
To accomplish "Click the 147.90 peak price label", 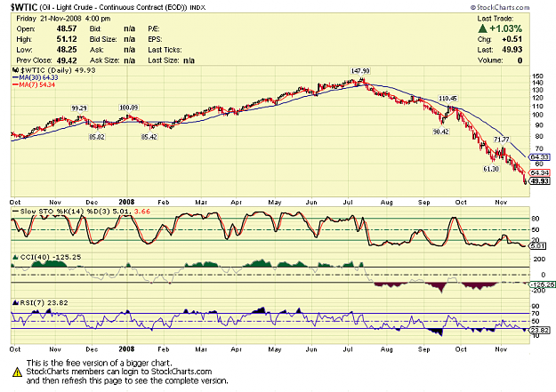I will pos(360,71).
